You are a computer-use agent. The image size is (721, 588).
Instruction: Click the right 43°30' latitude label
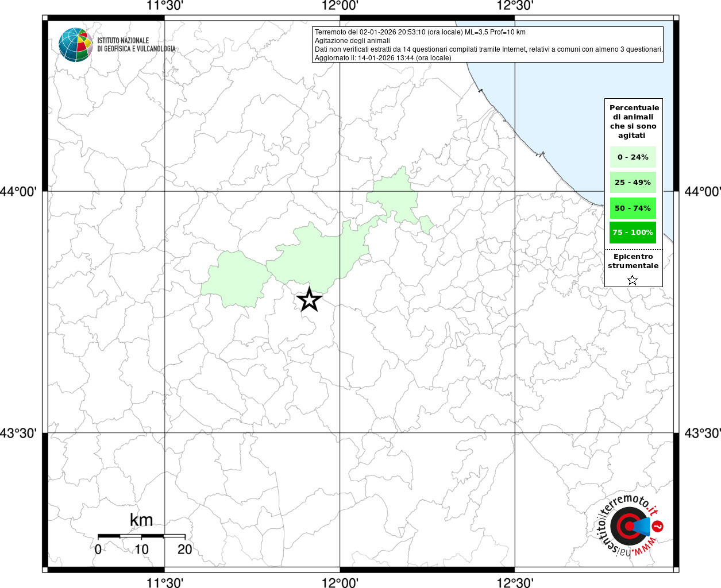pyautogui.click(x=702, y=433)
